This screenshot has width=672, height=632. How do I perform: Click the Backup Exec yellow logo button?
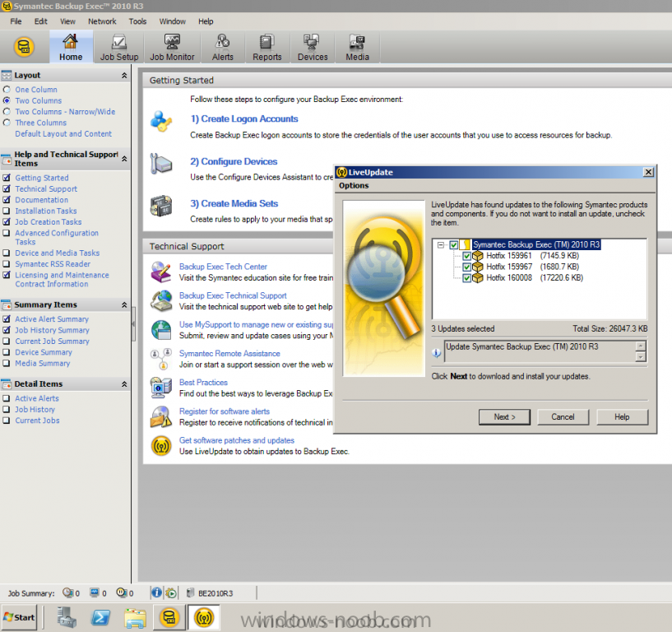pos(24,47)
